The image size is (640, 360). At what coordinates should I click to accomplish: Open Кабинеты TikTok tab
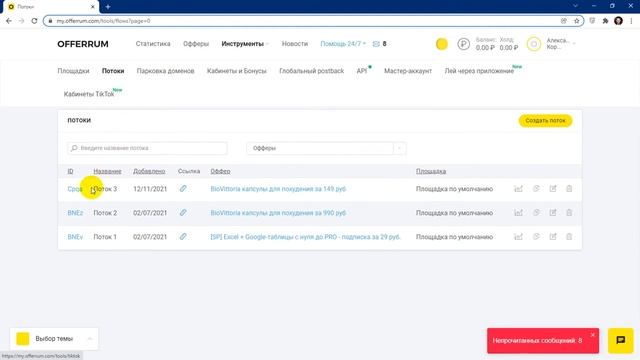[x=89, y=94]
